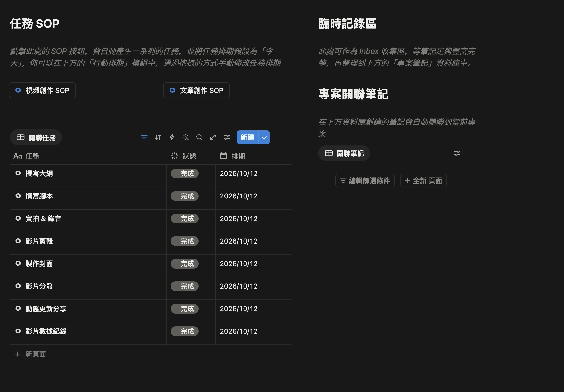This screenshot has width=564, height=392.
Task: Select the 關聯筆記 view tab
Action: tap(344, 153)
